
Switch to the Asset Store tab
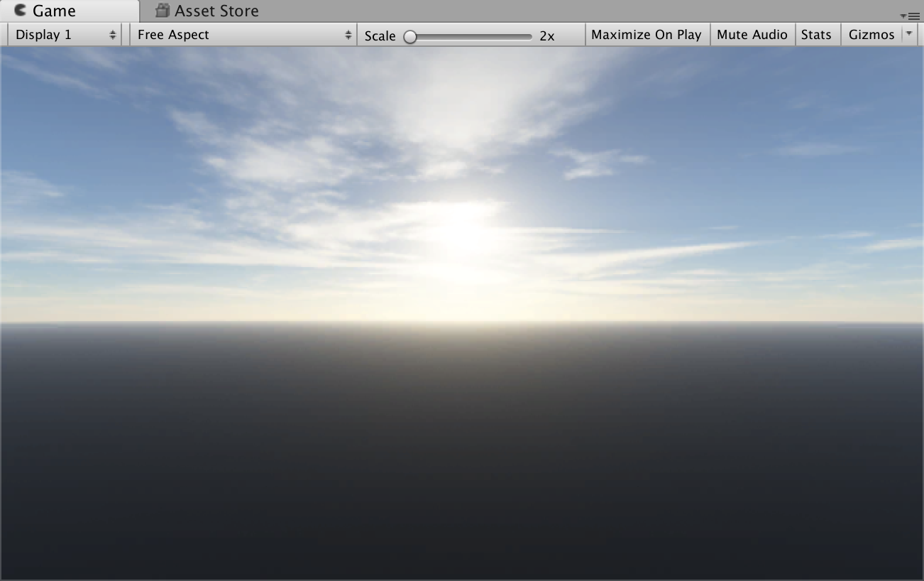click(x=216, y=11)
